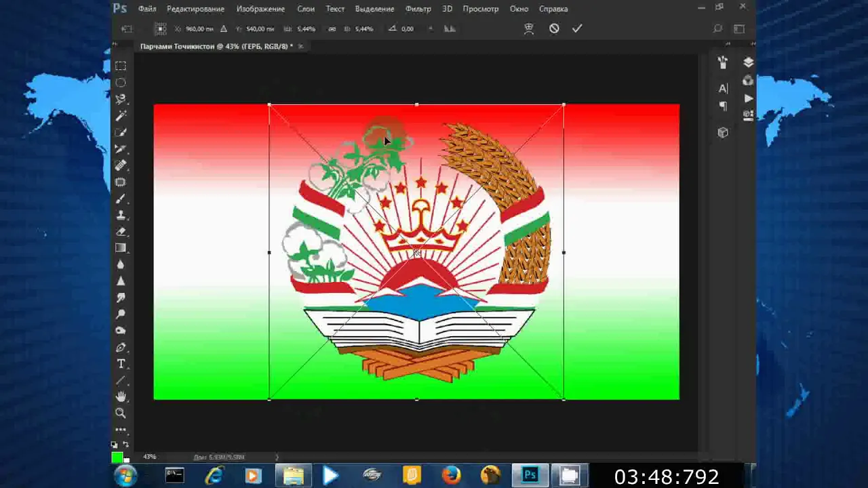The height and width of the screenshot is (488, 868).
Task: Select the Healing Brush bandage tool
Action: click(121, 165)
